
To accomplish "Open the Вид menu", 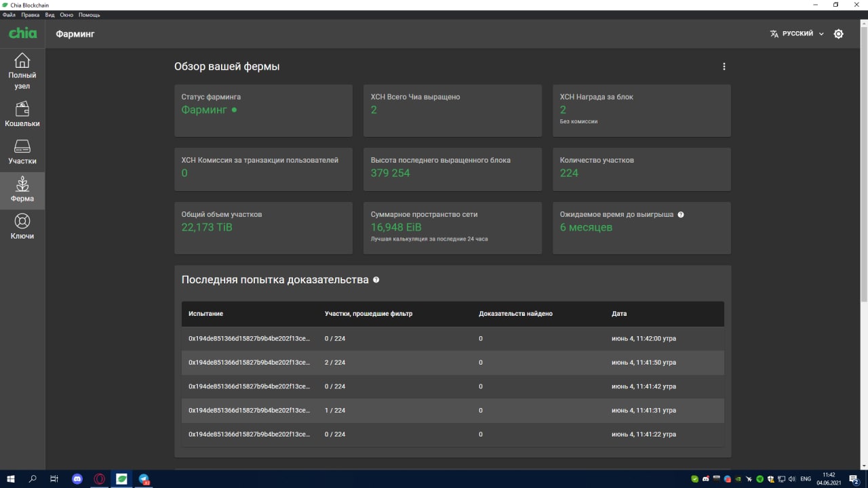I will pos(50,14).
